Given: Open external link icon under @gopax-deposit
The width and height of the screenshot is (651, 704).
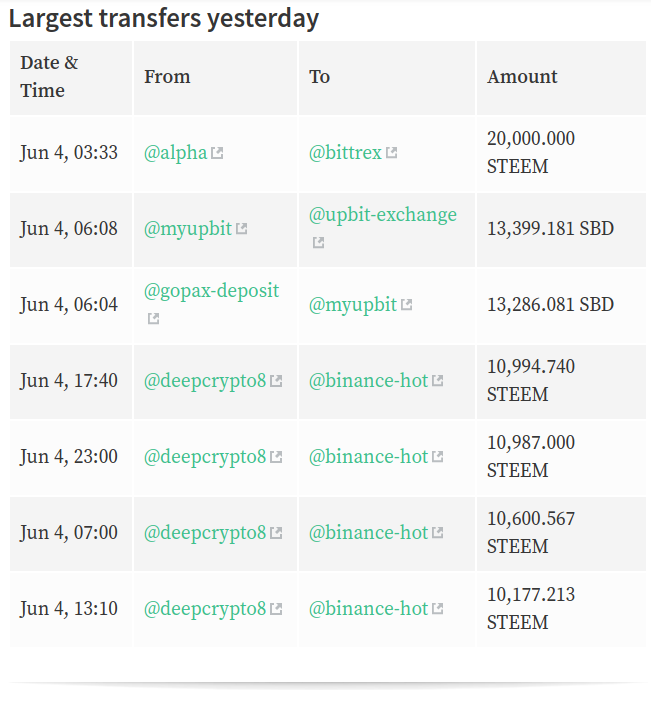Looking at the screenshot, I should (154, 319).
